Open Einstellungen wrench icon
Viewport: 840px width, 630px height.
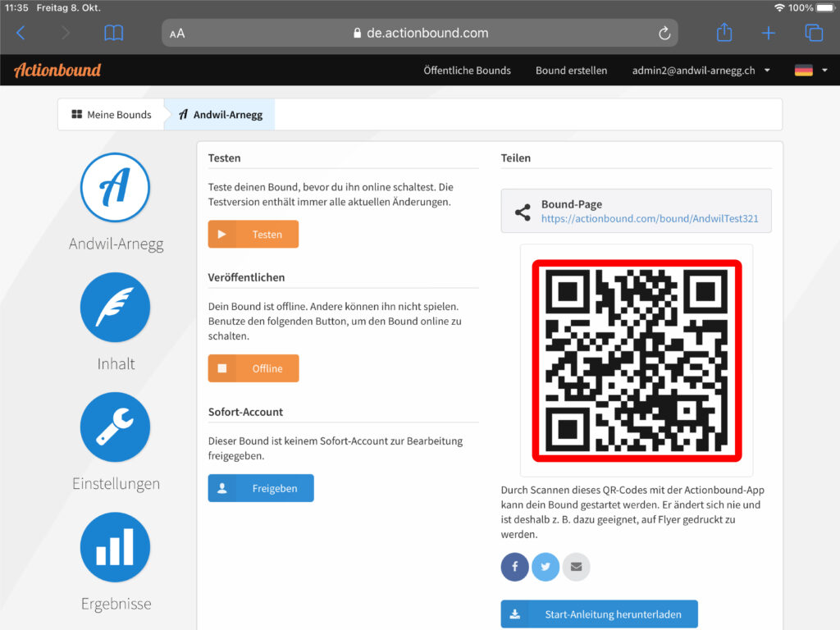(115, 427)
